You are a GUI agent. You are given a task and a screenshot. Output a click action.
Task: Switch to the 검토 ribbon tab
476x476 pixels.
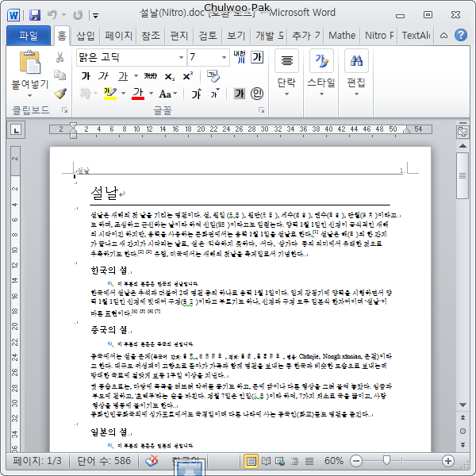click(x=208, y=36)
